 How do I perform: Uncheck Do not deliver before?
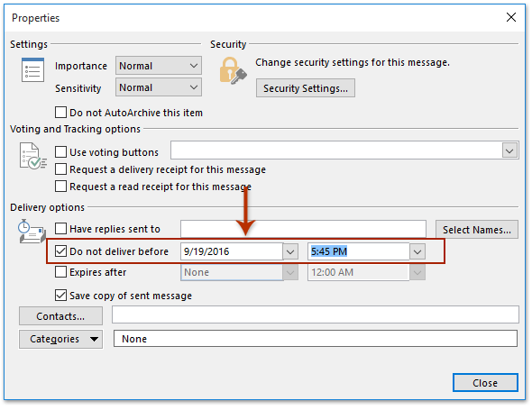tap(60, 251)
